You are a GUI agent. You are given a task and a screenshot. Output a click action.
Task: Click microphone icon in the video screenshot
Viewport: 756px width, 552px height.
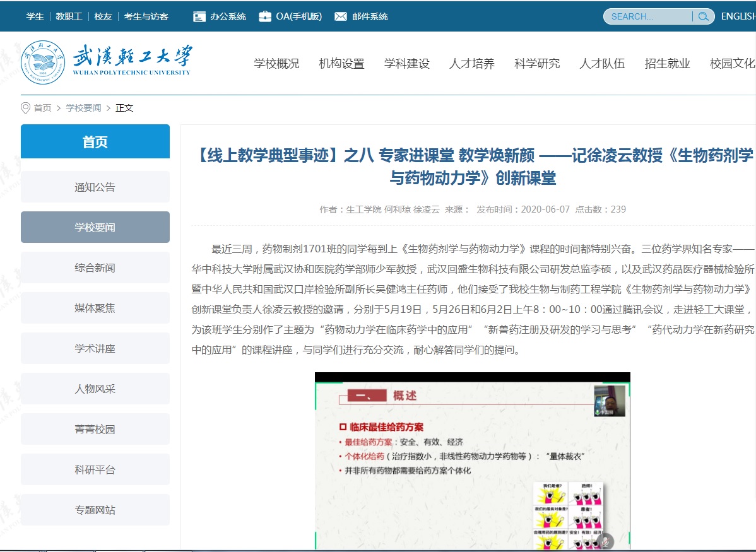(x=605, y=541)
